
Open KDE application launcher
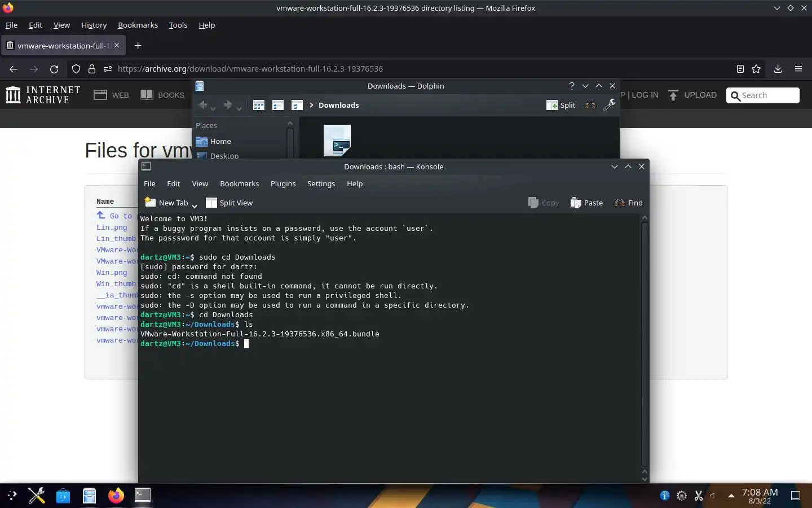pos(11,496)
